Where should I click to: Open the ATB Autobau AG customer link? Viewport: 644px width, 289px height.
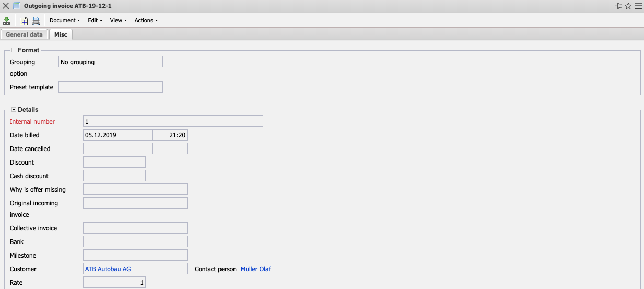coord(108,269)
